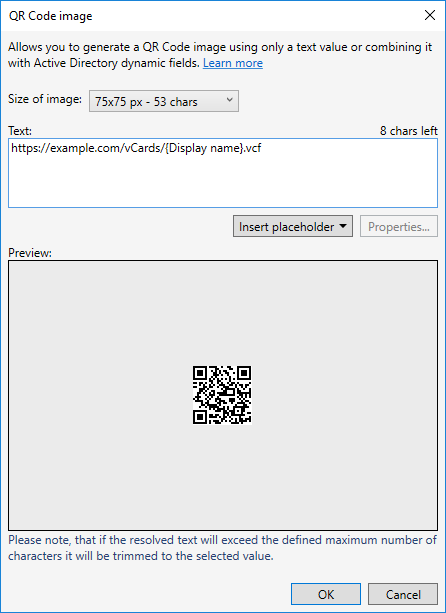Click the 'Preview:' label

point(30,253)
